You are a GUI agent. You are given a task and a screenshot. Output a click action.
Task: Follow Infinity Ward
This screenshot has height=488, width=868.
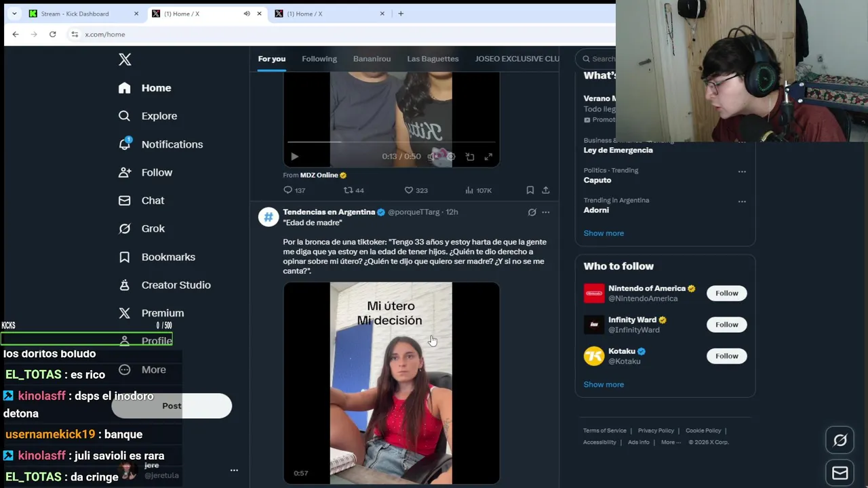coord(726,325)
